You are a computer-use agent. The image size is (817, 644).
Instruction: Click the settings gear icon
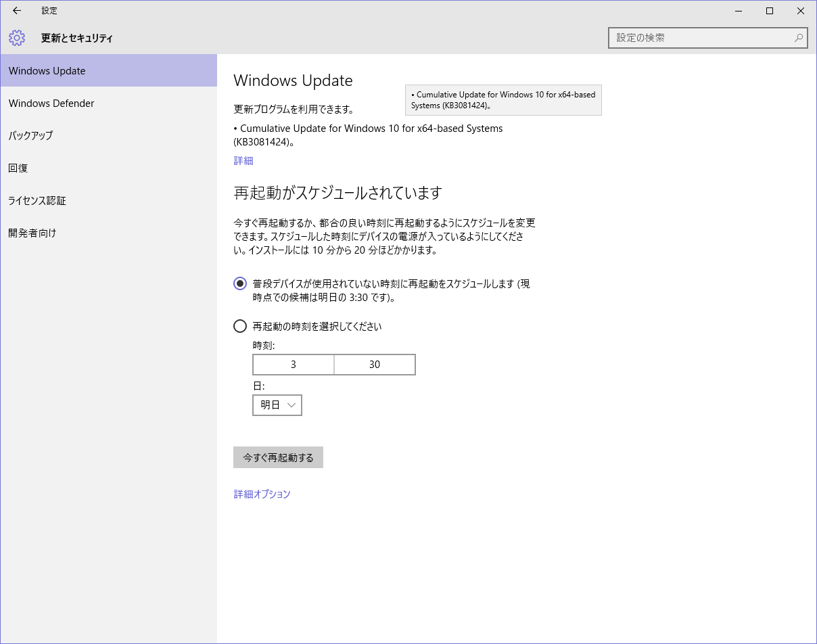pos(17,38)
